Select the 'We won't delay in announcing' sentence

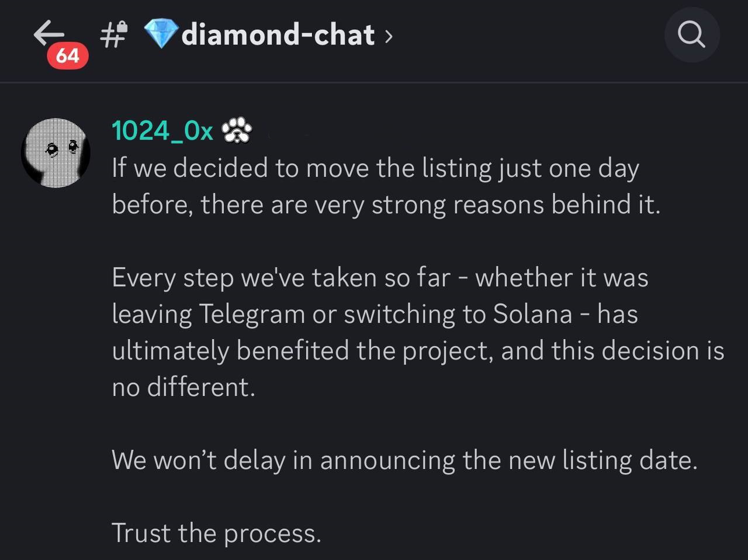[x=404, y=460]
